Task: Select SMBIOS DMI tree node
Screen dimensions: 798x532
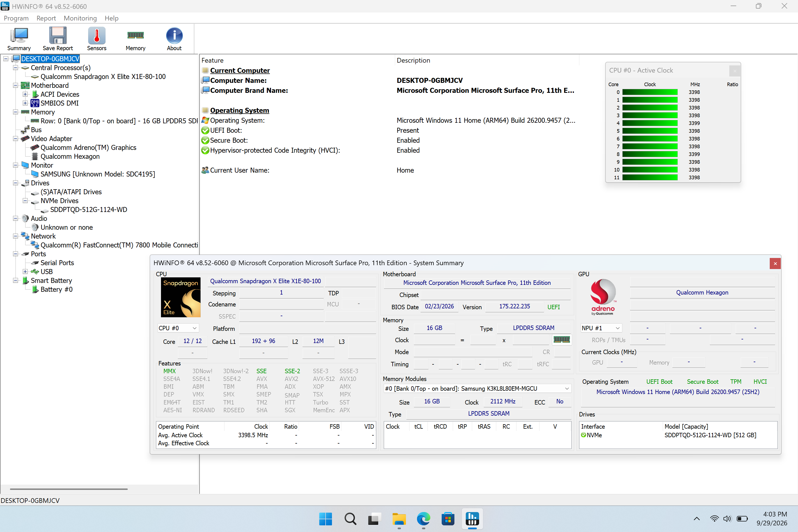Action: pyautogui.click(x=59, y=103)
